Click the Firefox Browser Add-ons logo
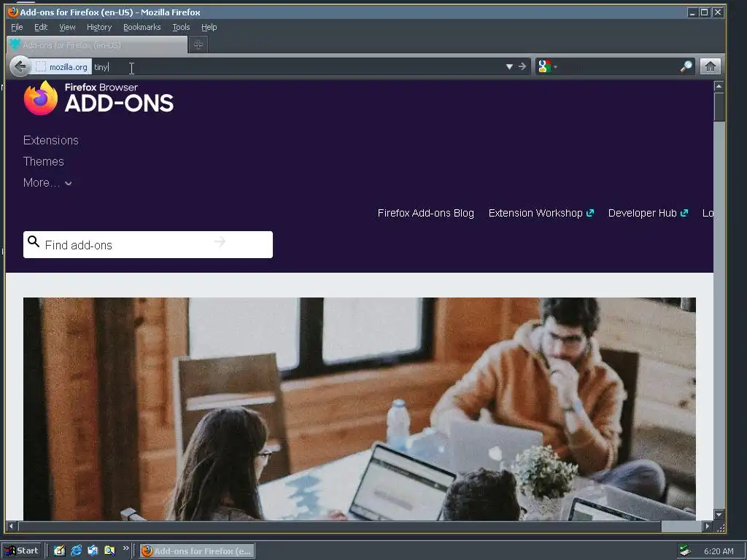Viewport: 747px width, 560px height. tap(98, 98)
